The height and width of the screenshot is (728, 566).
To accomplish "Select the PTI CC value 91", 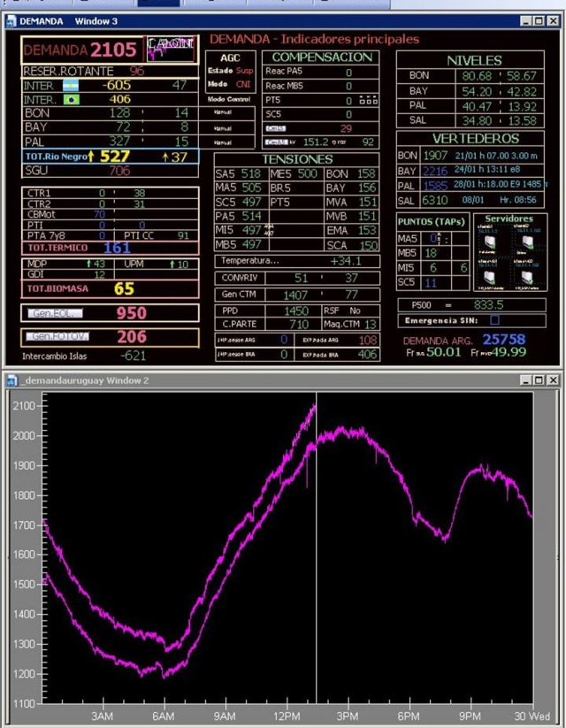I will click(183, 236).
